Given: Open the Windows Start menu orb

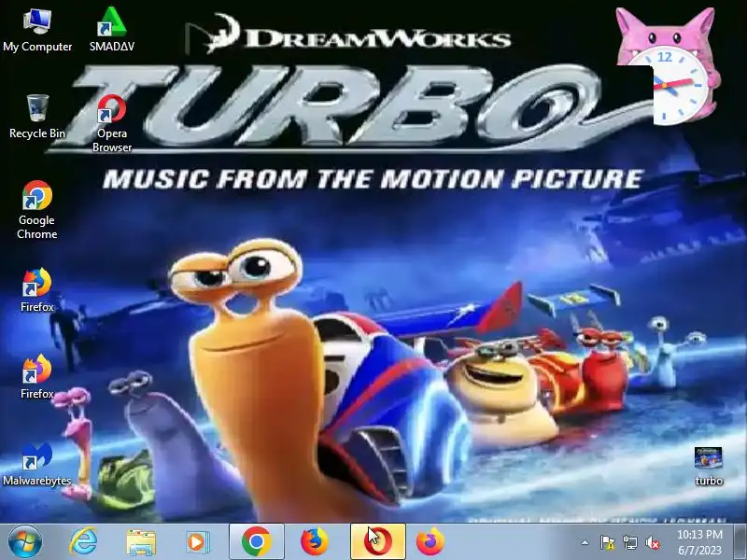Looking at the screenshot, I should click(25, 541).
